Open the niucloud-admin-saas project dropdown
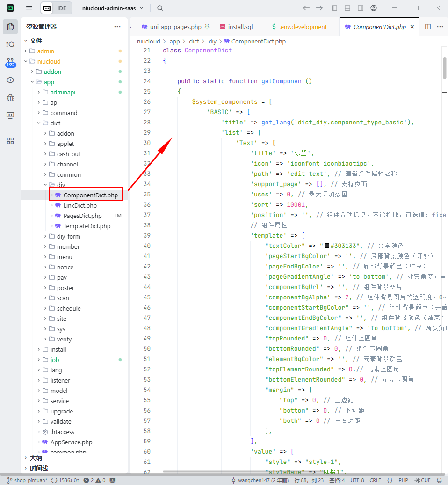This screenshot has width=448, height=485. point(113,8)
